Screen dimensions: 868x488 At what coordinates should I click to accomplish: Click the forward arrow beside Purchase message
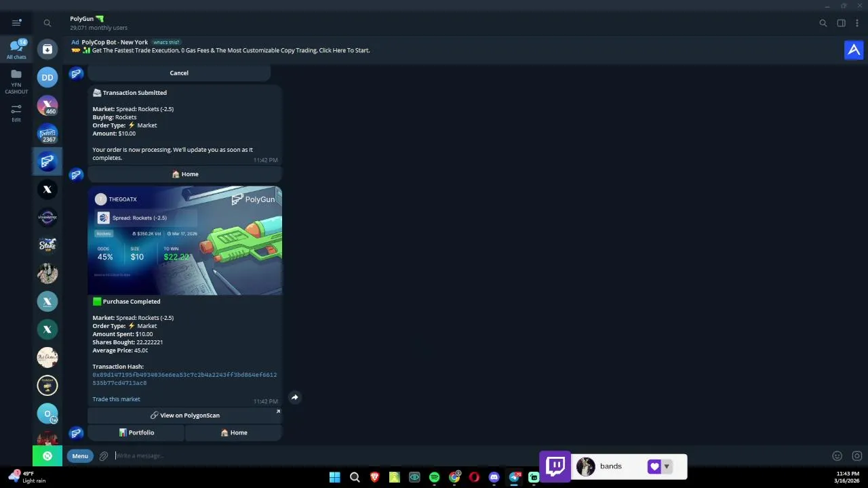tap(295, 397)
